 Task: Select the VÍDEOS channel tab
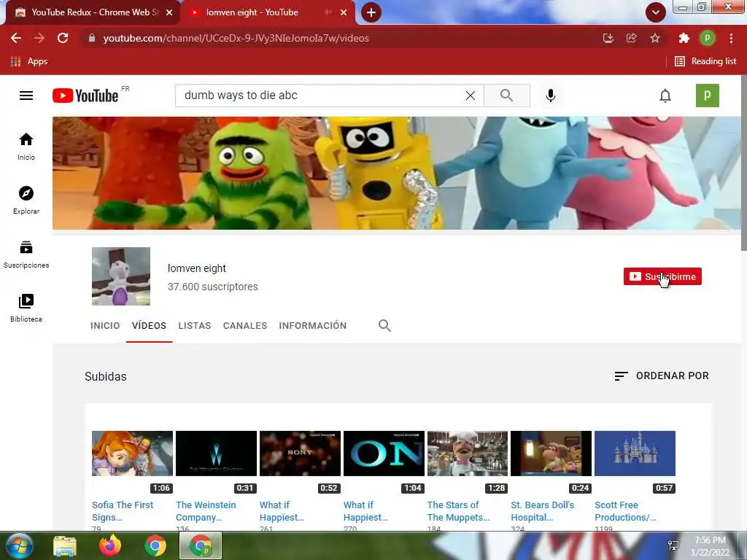[x=149, y=326]
